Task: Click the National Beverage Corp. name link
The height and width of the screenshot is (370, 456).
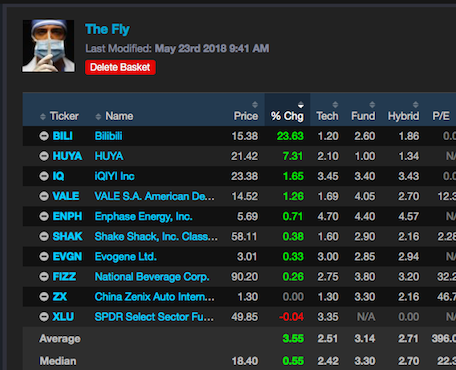Action: click(x=152, y=276)
